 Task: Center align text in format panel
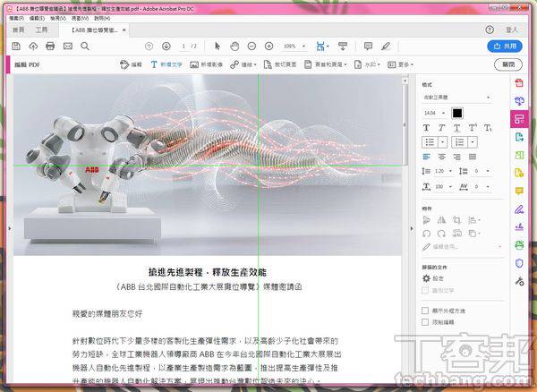point(442,157)
